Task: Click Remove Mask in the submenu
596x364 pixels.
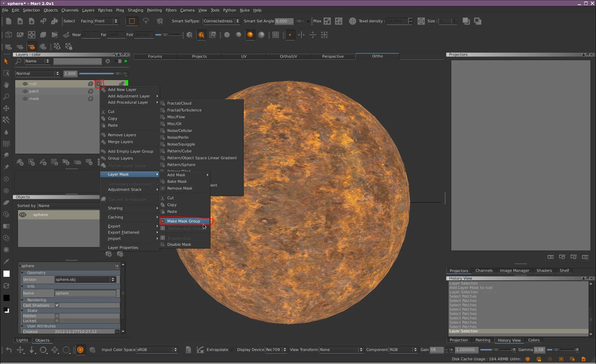Action: click(179, 188)
